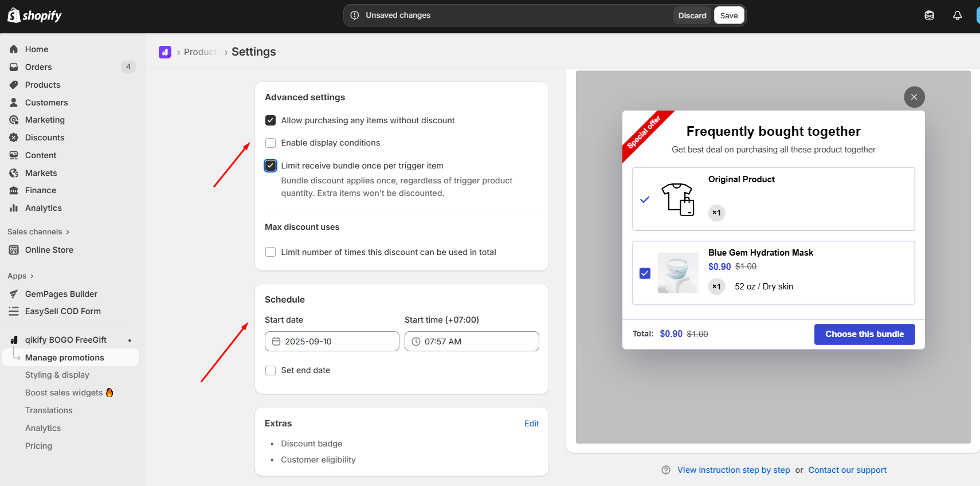
Task: Uncheck Allow purchasing any items without discount
Action: click(271, 120)
